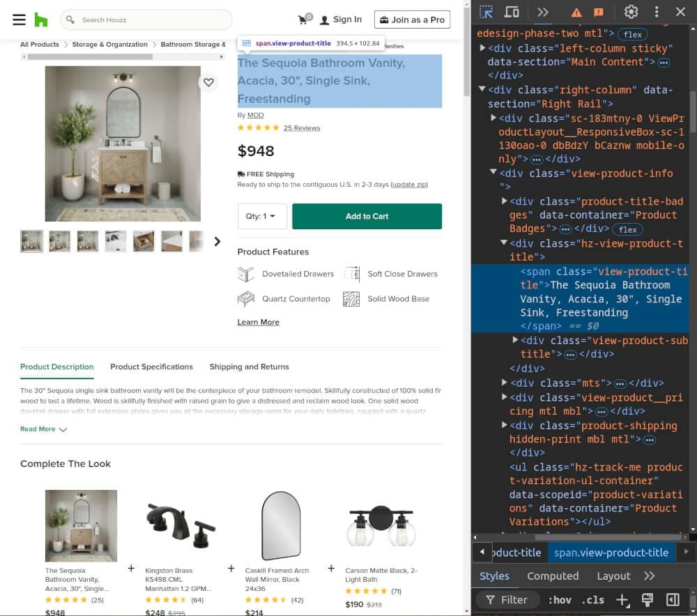Viewport: 697px width, 616px height.
Task: Open DevTools settings gear
Action: point(631,12)
